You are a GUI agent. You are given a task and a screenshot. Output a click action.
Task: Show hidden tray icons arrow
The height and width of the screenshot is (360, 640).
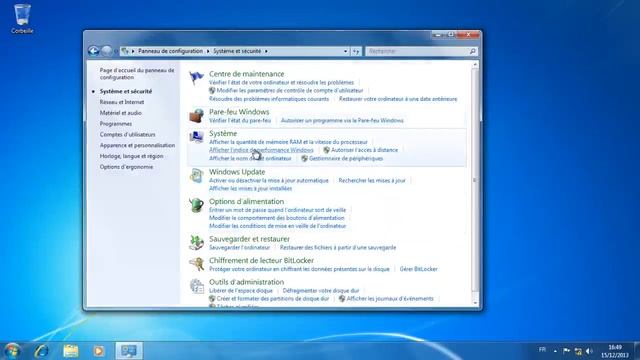555,351
